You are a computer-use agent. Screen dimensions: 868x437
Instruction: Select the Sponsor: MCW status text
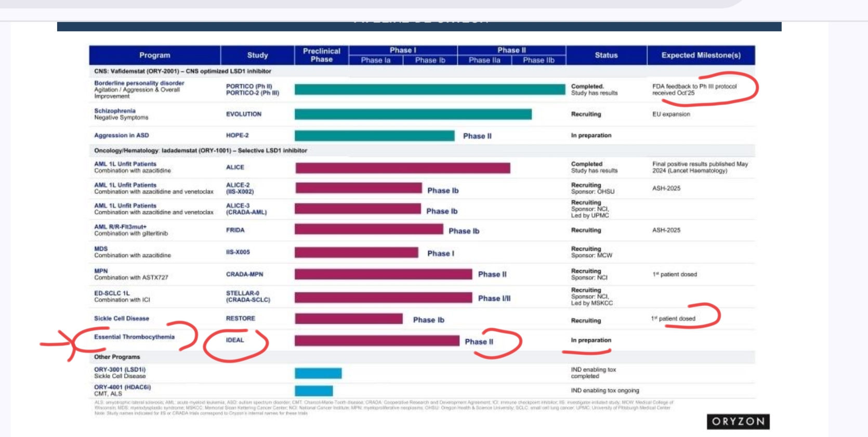592,255
